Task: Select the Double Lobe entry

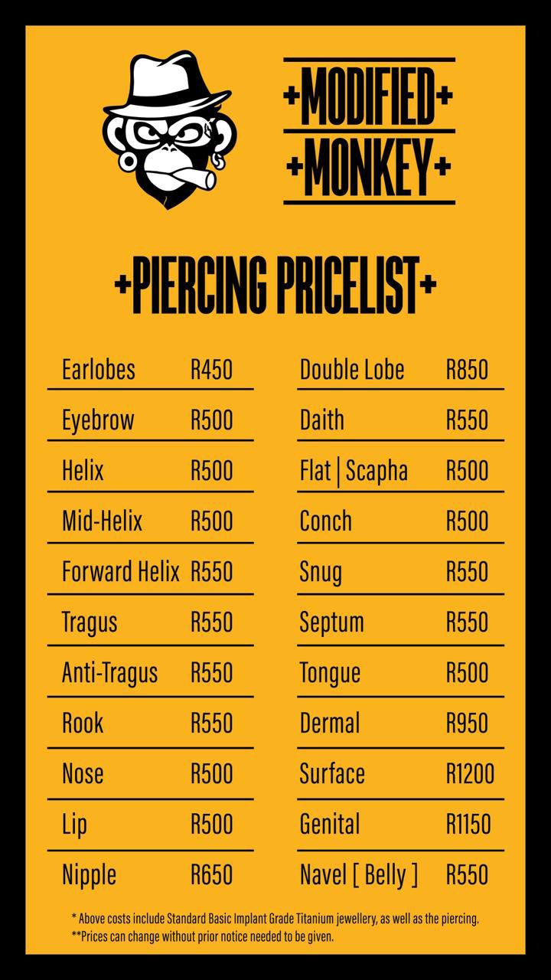Action: [352, 370]
